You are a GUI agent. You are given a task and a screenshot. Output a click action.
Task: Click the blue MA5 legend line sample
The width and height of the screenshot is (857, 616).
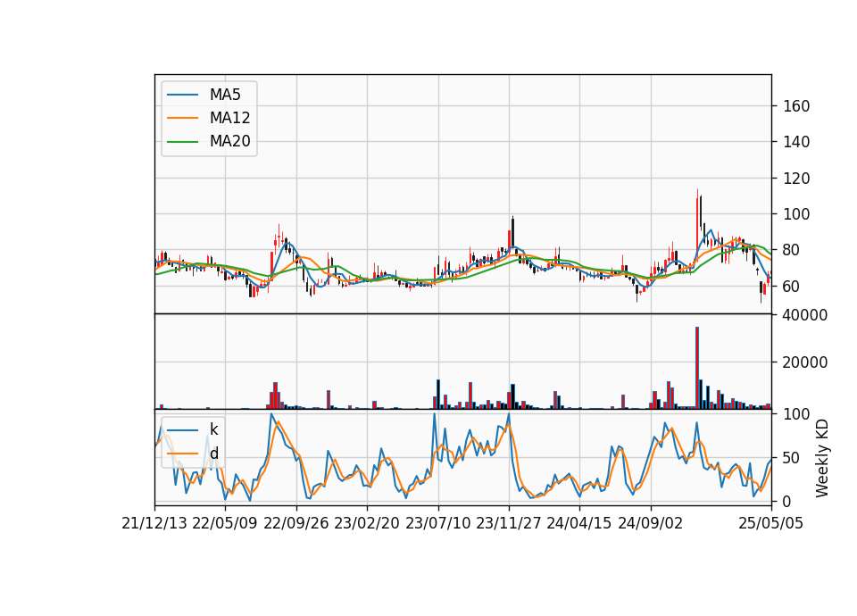coord(182,96)
